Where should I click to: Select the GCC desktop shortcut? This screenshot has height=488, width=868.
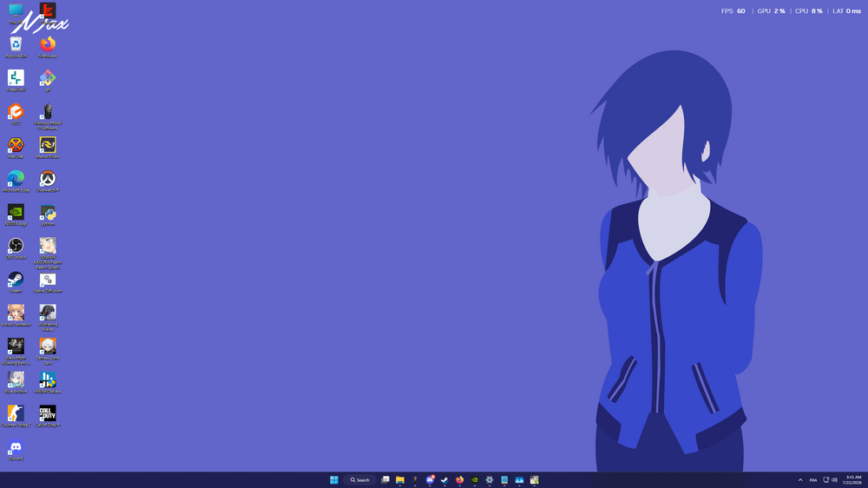[x=16, y=115]
